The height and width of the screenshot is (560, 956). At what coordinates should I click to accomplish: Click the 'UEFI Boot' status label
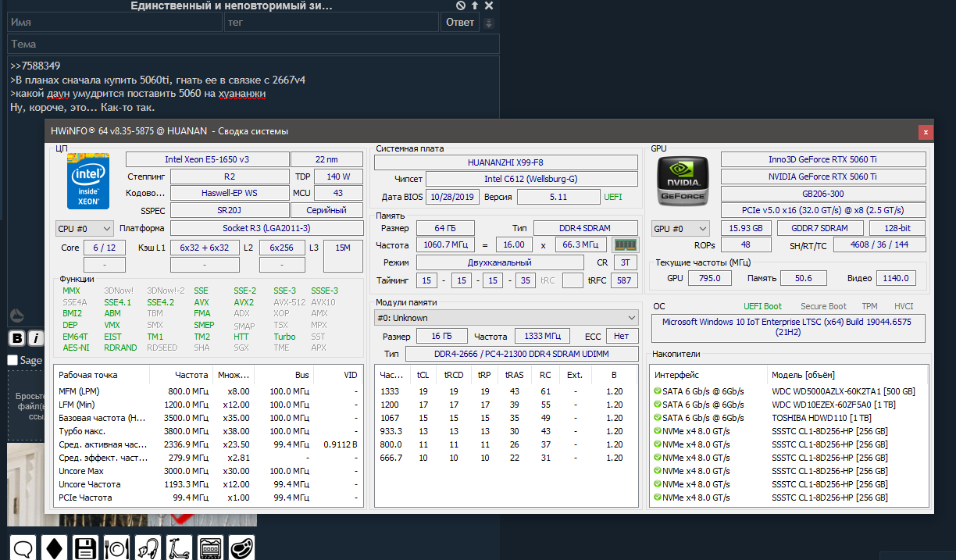coord(762,306)
